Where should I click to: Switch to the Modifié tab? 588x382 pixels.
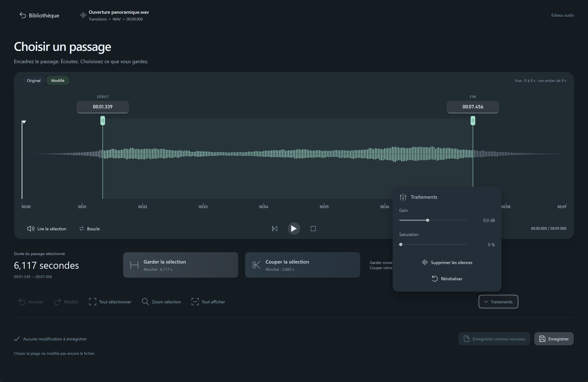tap(58, 81)
